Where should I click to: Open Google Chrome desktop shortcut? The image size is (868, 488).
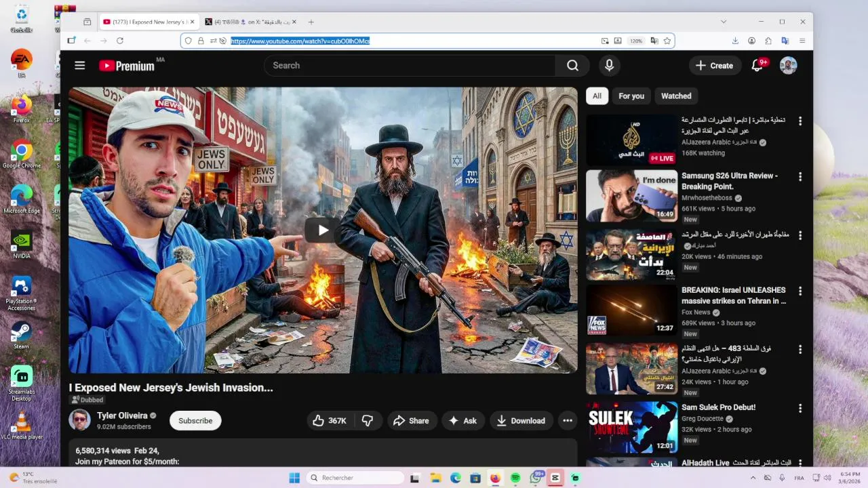pyautogui.click(x=21, y=155)
